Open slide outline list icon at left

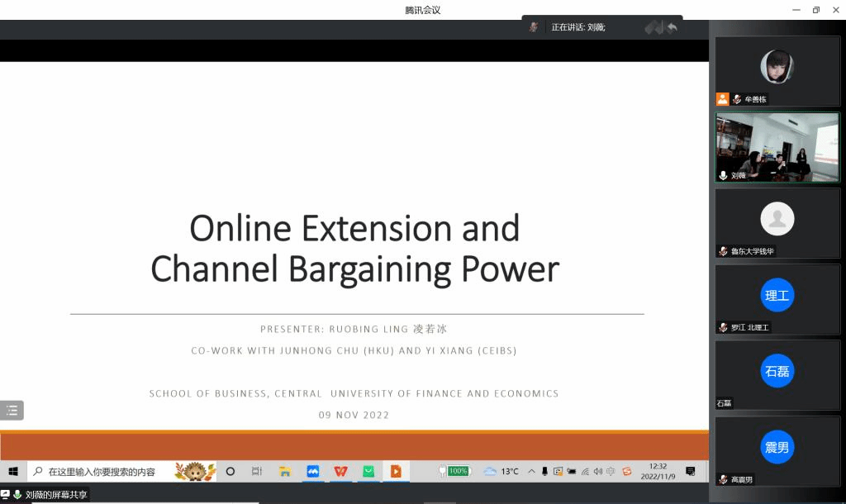12,410
